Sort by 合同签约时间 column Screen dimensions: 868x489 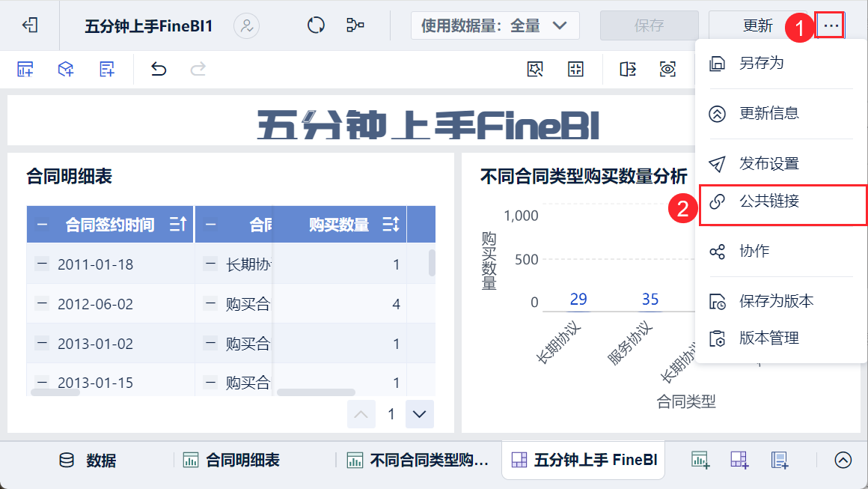point(177,225)
